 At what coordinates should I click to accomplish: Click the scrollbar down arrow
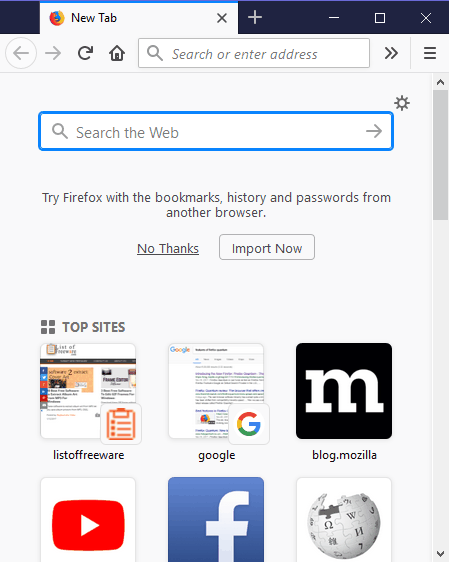click(440, 554)
